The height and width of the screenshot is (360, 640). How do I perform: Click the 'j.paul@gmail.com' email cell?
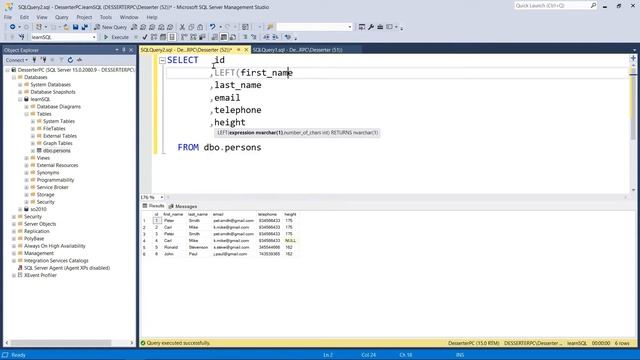pos(230,254)
